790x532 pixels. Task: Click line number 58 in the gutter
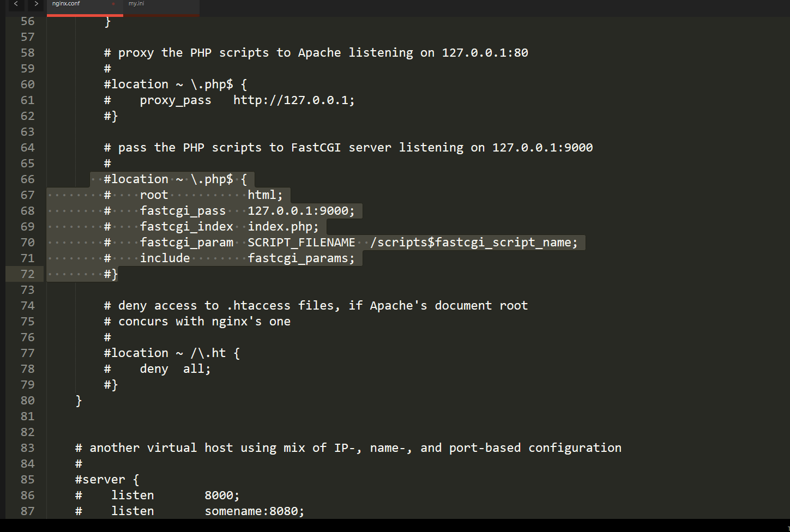(27, 53)
